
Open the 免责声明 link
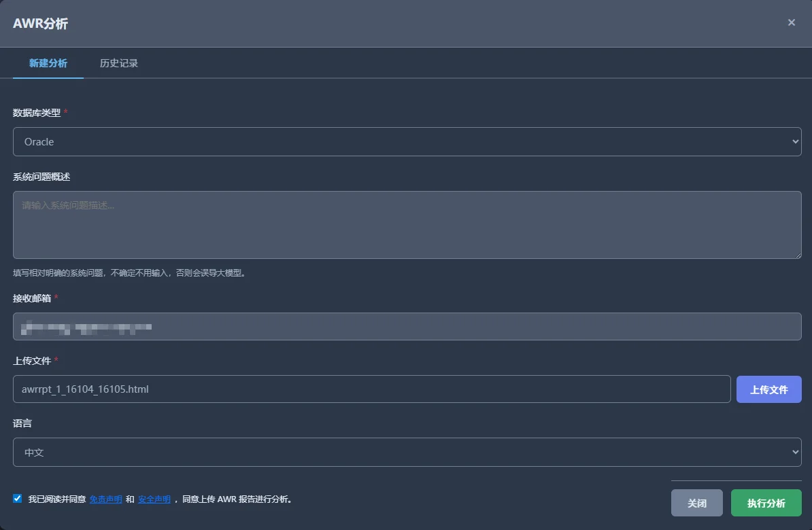point(105,499)
